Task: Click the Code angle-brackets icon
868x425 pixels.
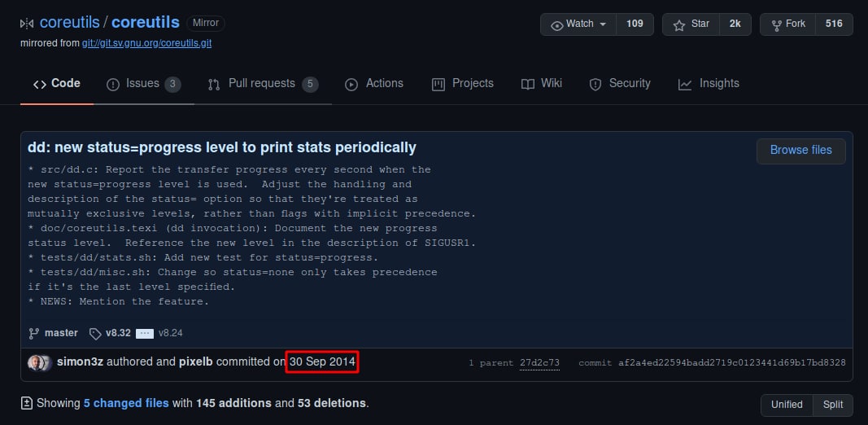Action: [39, 85]
